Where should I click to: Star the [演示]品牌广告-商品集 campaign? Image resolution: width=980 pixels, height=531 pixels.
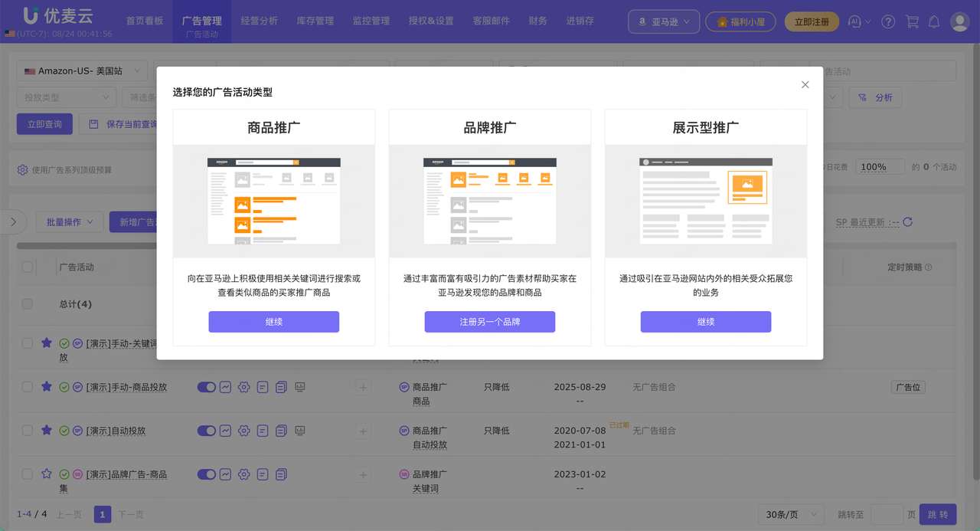47,474
